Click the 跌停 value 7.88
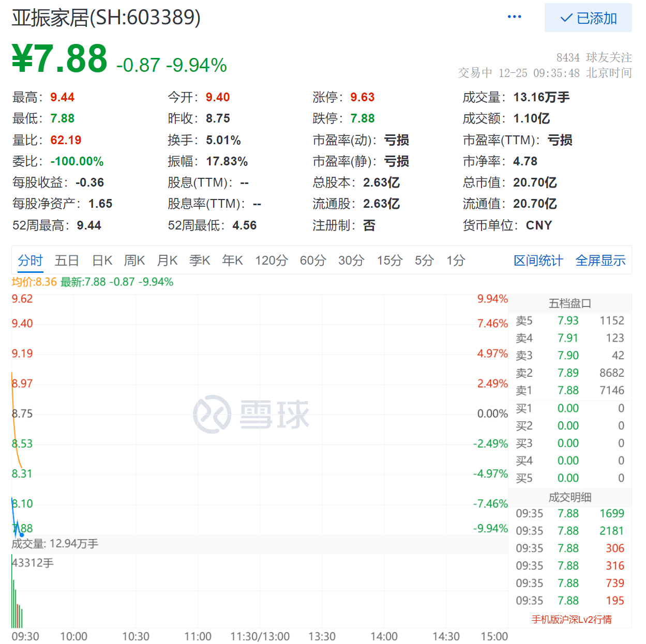This screenshot has height=644, width=646. (362, 118)
